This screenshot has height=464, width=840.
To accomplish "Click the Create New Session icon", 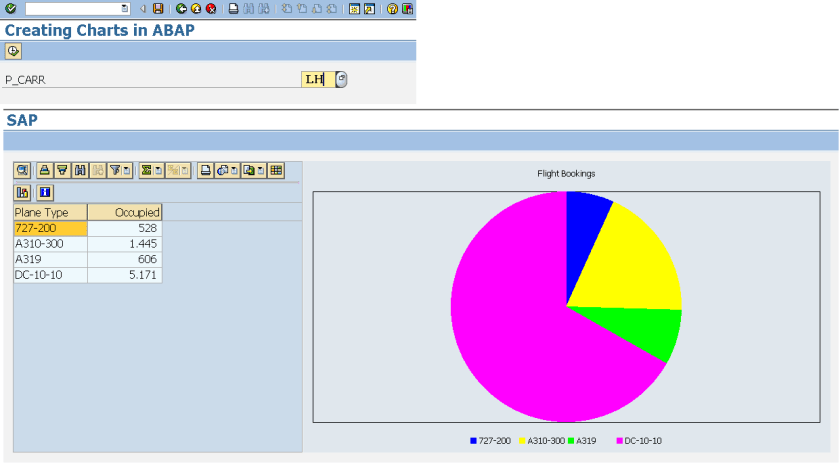I will pos(354,9).
